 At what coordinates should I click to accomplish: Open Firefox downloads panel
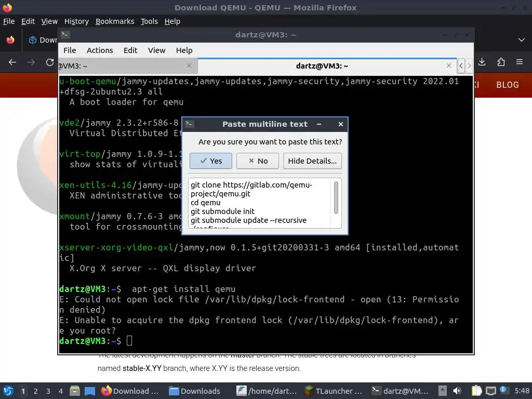[x=482, y=62]
